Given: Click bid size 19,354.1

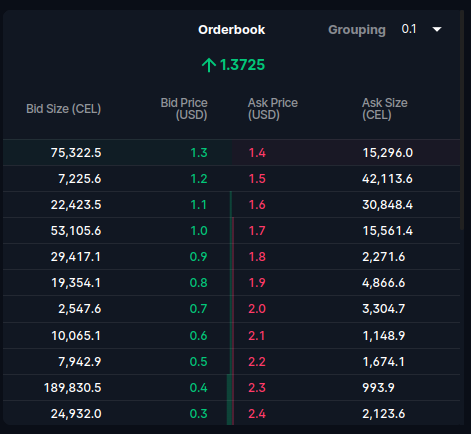Looking at the screenshot, I should (76, 283).
